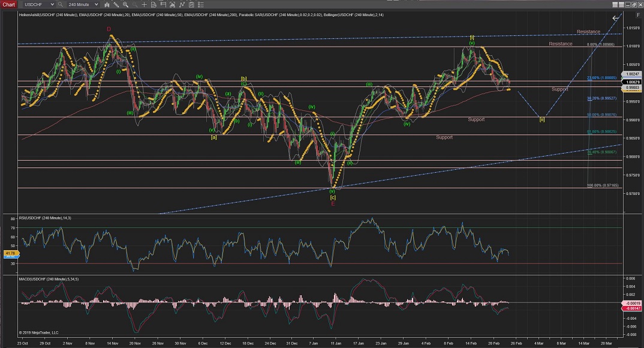Select the 38.20% Fibonacci level label

pyautogui.click(x=601, y=98)
